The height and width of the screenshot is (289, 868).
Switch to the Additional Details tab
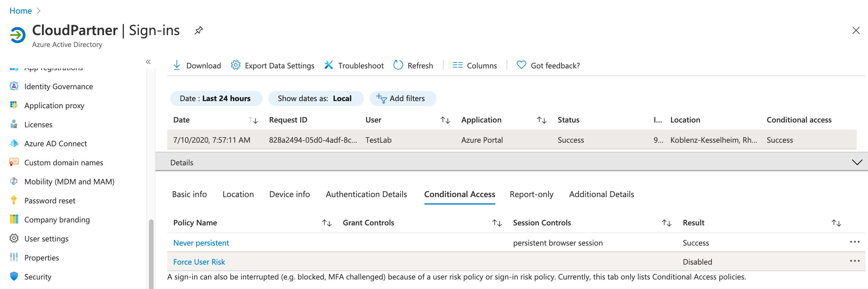602,194
